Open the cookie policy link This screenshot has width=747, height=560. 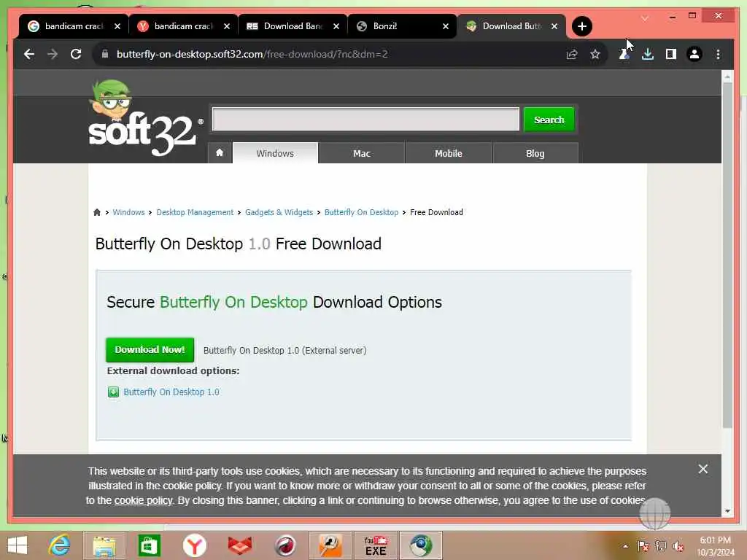point(143,500)
